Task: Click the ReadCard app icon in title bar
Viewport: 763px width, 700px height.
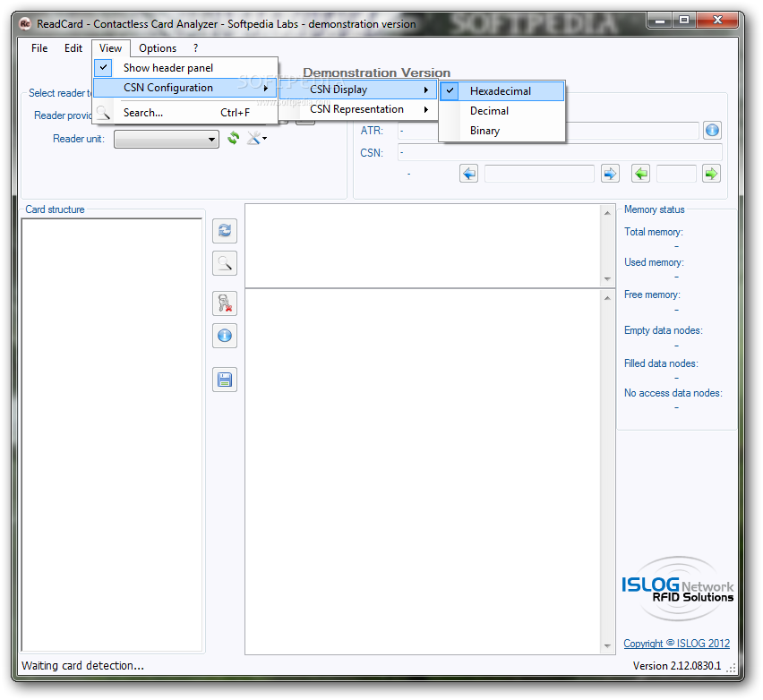Action: 25,23
